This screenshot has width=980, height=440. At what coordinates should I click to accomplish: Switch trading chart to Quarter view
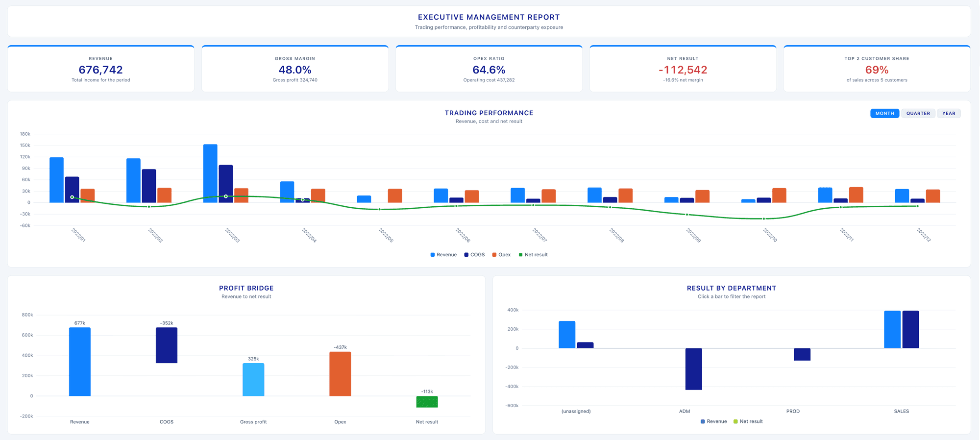coord(918,113)
